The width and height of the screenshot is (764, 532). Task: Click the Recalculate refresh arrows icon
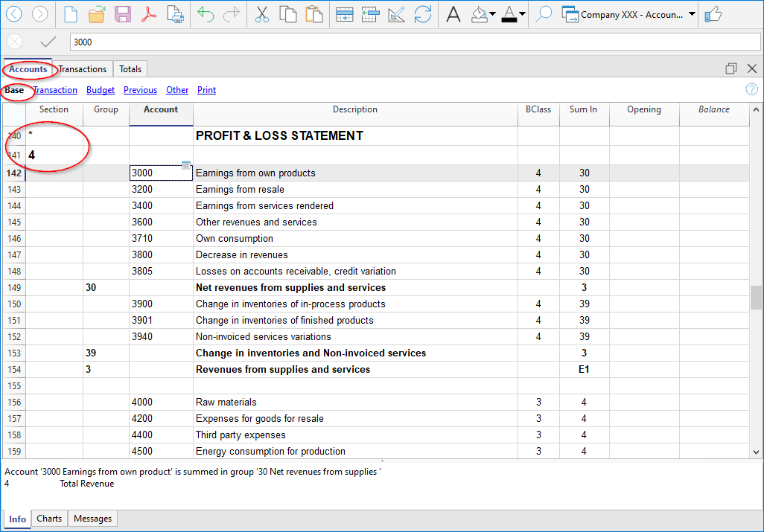(x=423, y=14)
